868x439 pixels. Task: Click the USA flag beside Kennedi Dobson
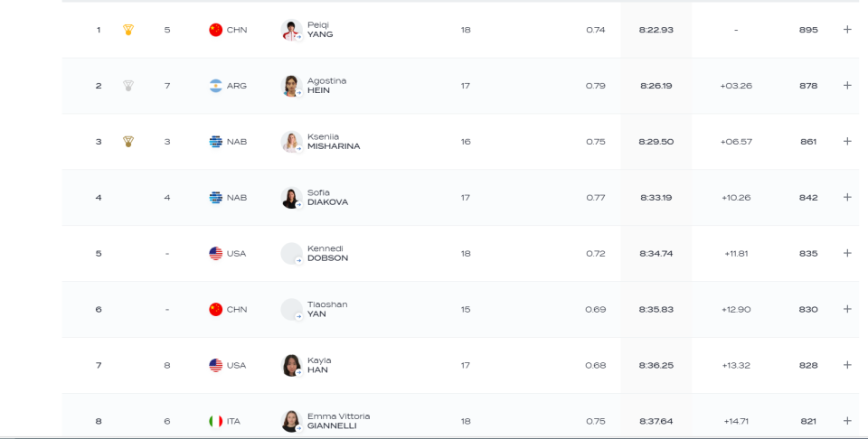pos(215,254)
